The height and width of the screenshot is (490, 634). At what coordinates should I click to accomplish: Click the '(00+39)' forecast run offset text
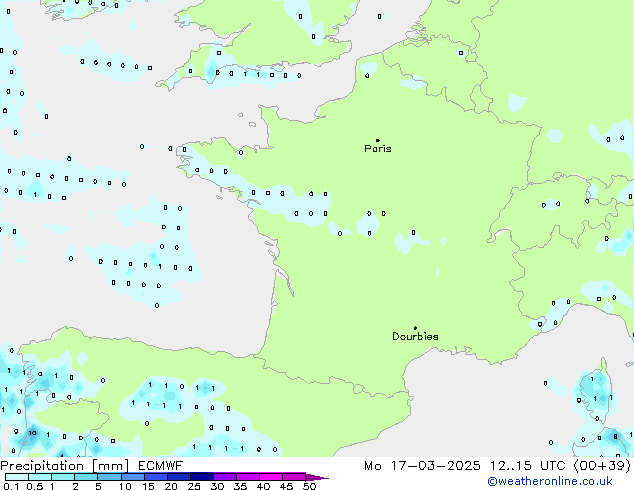point(602,466)
